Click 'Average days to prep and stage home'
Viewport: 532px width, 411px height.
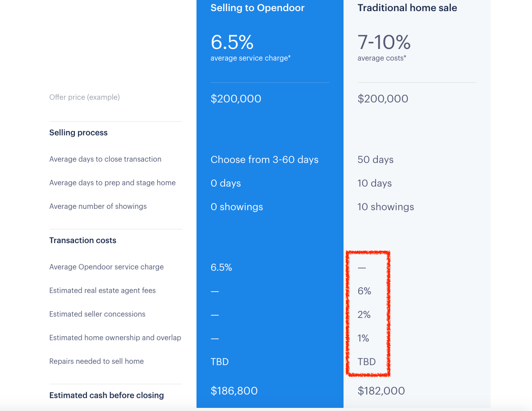tap(112, 183)
